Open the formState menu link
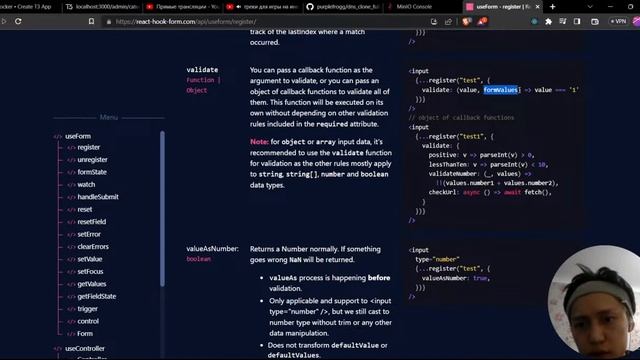640x360 pixels. click(x=92, y=172)
